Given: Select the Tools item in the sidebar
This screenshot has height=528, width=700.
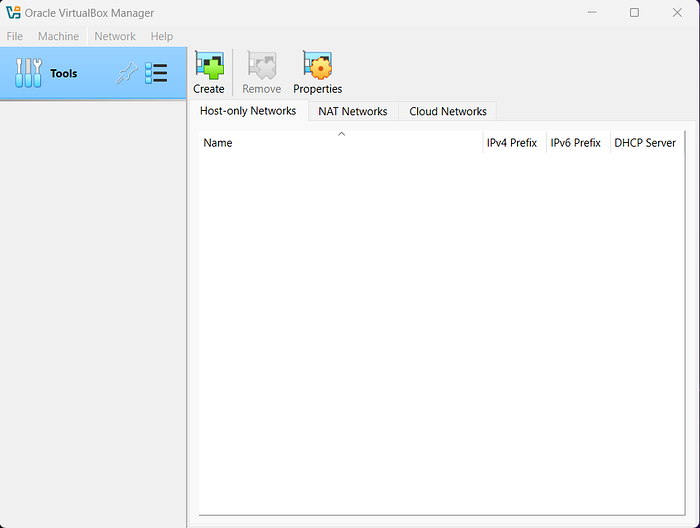Looking at the screenshot, I should click(93, 73).
